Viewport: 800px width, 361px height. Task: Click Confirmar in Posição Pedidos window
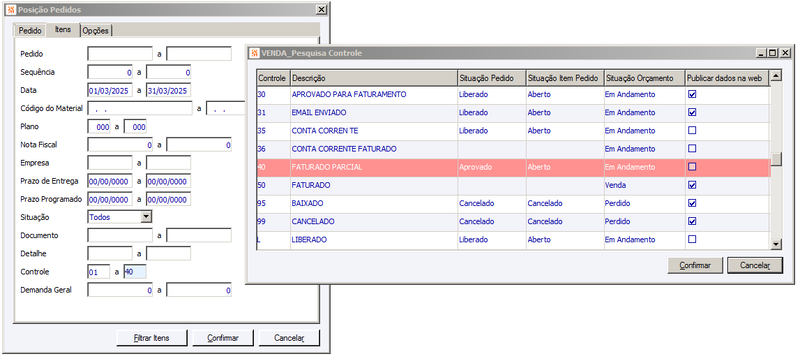click(222, 338)
